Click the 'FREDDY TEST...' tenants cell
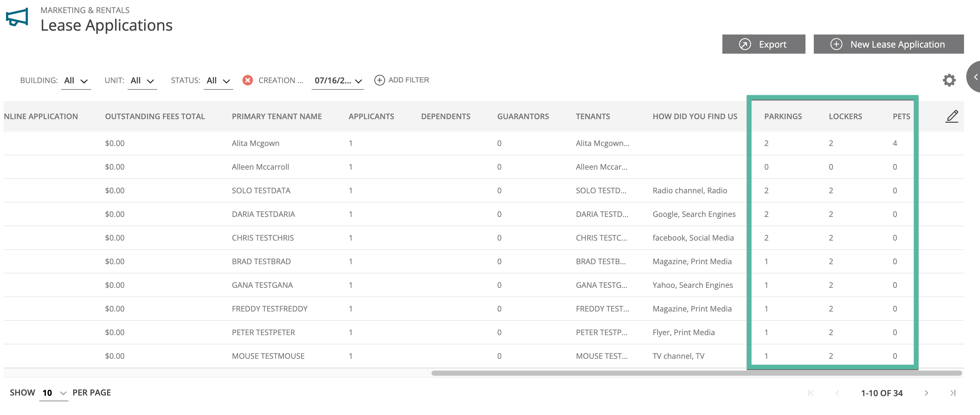 click(x=602, y=309)
